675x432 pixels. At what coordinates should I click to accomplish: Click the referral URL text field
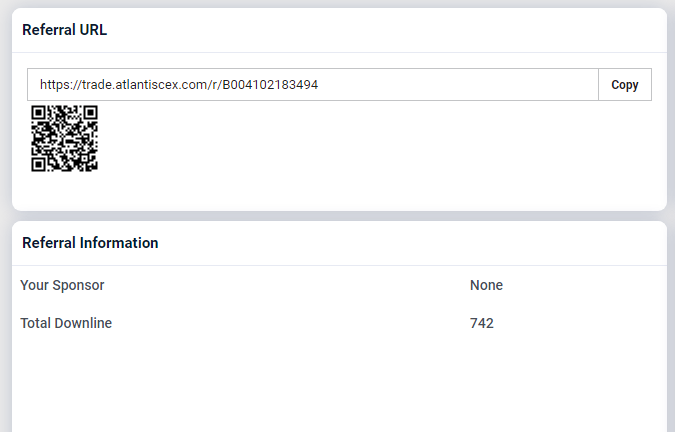click(312, 85)
